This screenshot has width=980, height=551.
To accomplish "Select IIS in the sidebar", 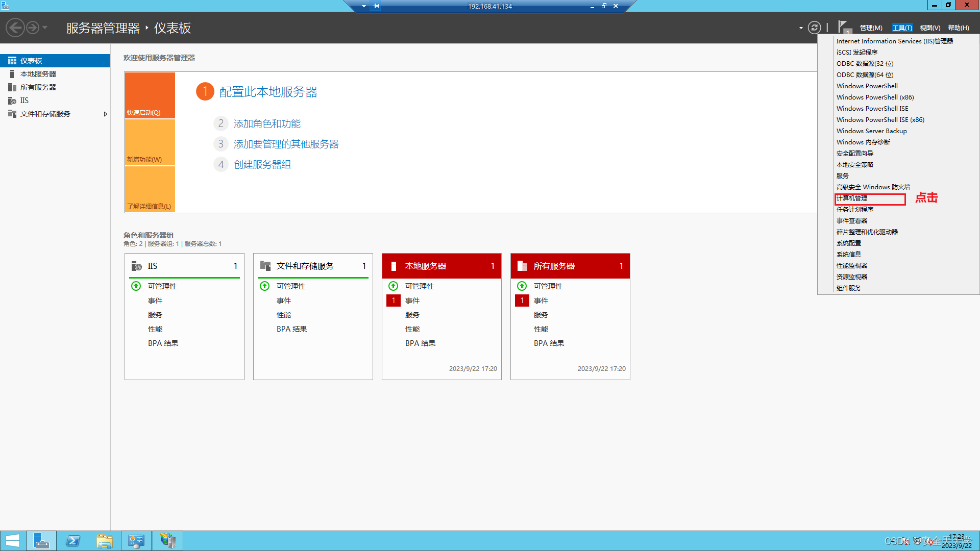I will tap(55, 101).
